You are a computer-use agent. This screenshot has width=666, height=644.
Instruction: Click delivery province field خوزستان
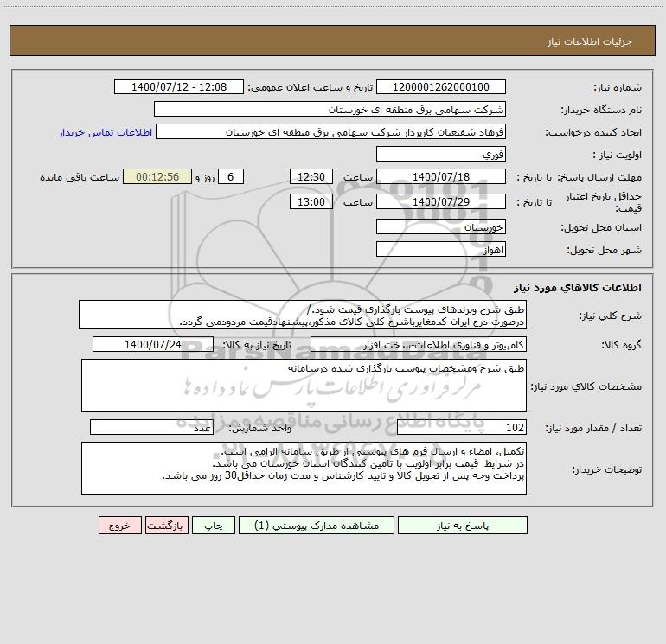tap(441, 226)
